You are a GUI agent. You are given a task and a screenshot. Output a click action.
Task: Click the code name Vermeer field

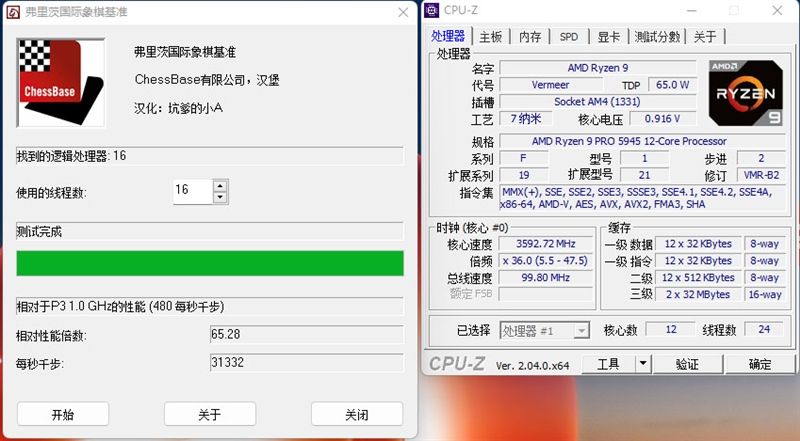550,85
